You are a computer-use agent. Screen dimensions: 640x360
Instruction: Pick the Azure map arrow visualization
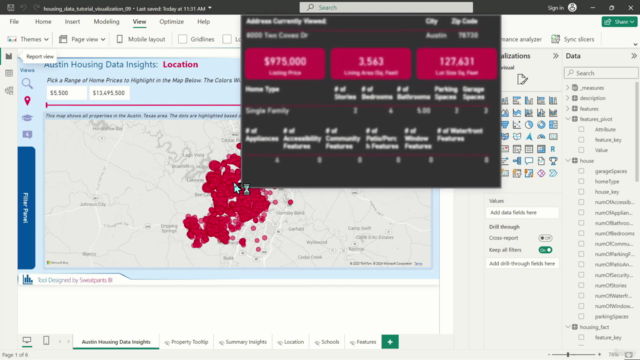tap(529, 137)
